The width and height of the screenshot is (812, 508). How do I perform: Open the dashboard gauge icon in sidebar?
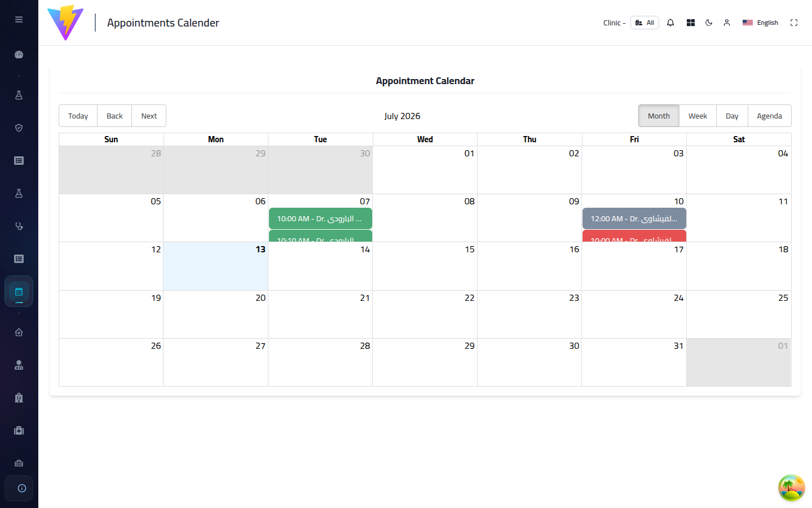[x=19, y=55]
